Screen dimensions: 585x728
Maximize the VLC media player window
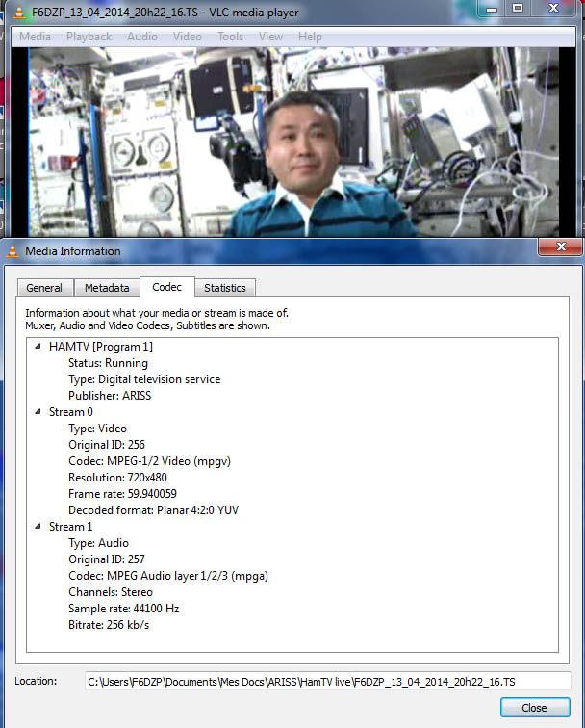click(x=518, y=9)
